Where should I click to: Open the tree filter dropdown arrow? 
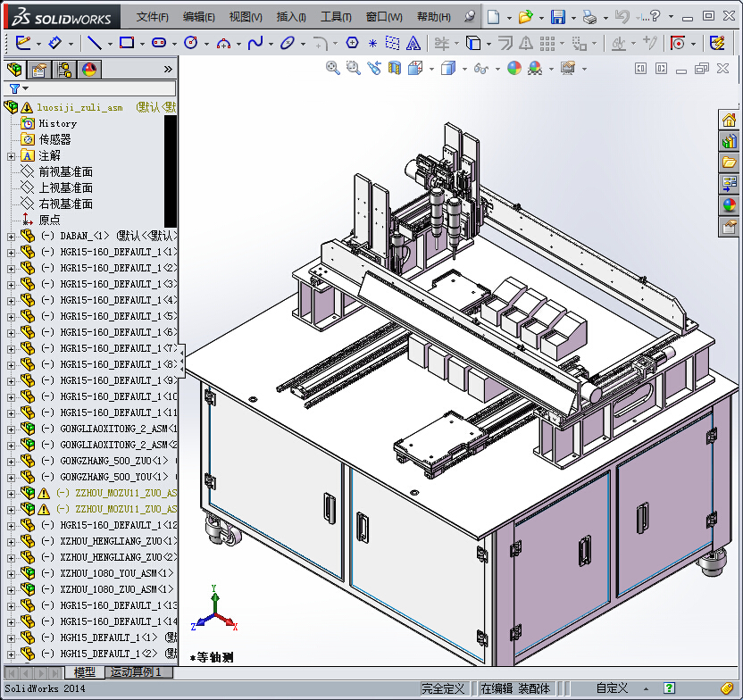click(x=26, y=88)
